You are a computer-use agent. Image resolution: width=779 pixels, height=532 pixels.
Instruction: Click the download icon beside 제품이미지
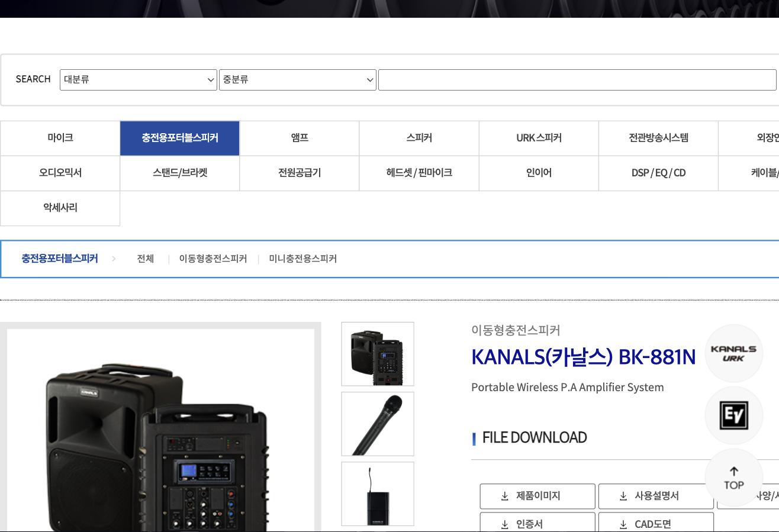[x=505, y=496]
